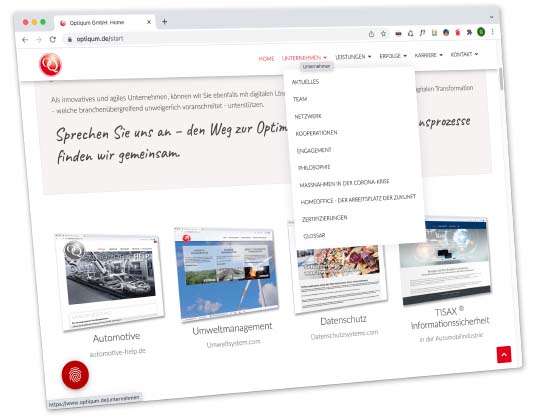Select TEAM from the dropdown
The height and width of the screenshot is (419, 540).
pos(300,99)
